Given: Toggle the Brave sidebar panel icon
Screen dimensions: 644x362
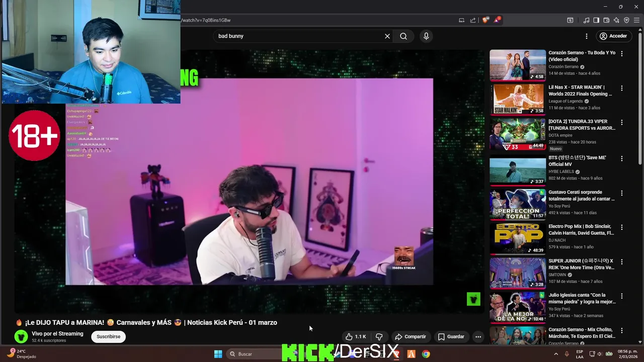Looking at the screenshot, I should click(596, 20).
